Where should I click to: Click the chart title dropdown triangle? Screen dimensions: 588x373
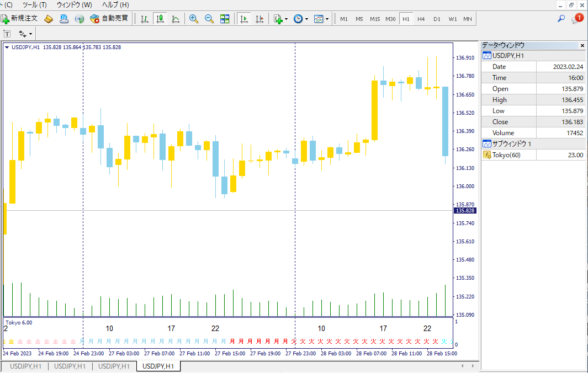(x=7, y=47)
